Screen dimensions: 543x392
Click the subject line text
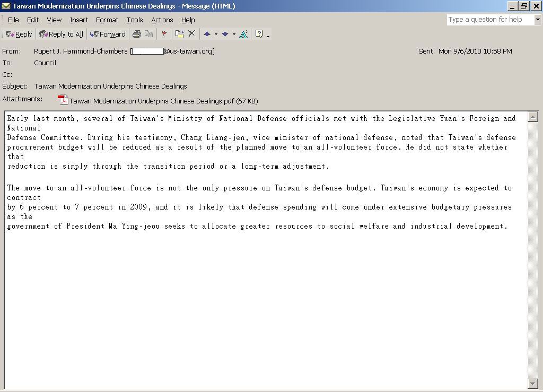click(110, 86)
